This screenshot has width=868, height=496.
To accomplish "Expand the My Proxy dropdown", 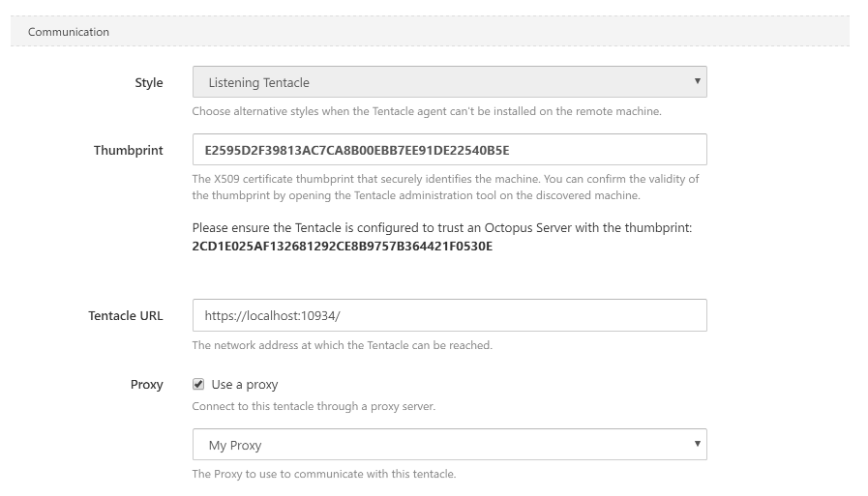I will click(448, 445).
